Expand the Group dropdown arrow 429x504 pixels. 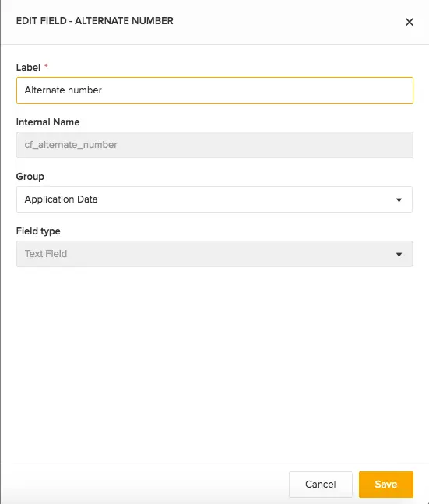399,200
